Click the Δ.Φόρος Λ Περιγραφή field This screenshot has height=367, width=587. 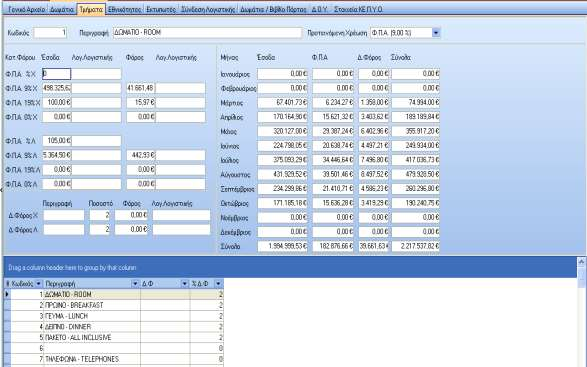(64, 230)
